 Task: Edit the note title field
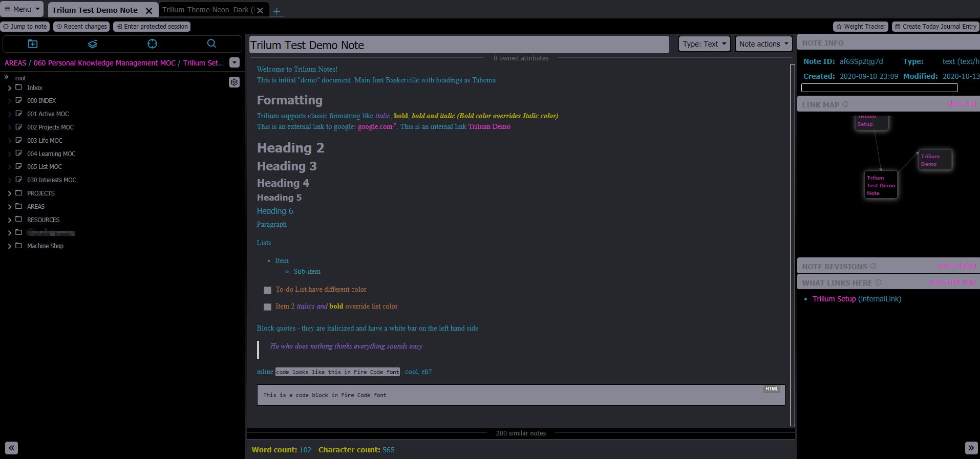(459, 45)
